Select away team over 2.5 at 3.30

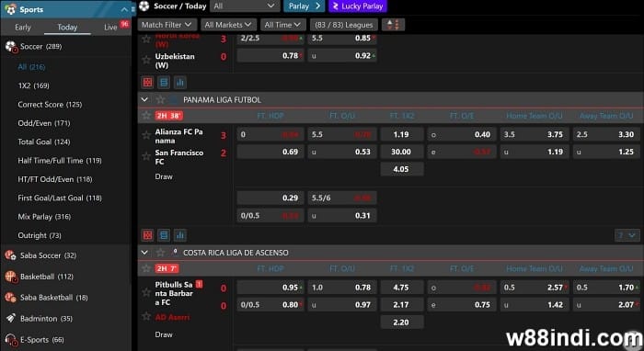(x=606, y=134)
